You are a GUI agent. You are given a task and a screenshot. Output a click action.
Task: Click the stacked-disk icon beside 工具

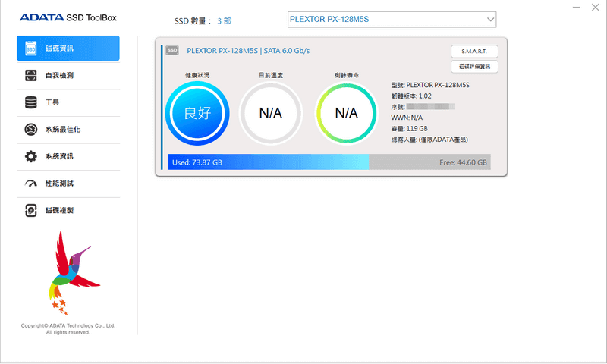pos(31,102)
